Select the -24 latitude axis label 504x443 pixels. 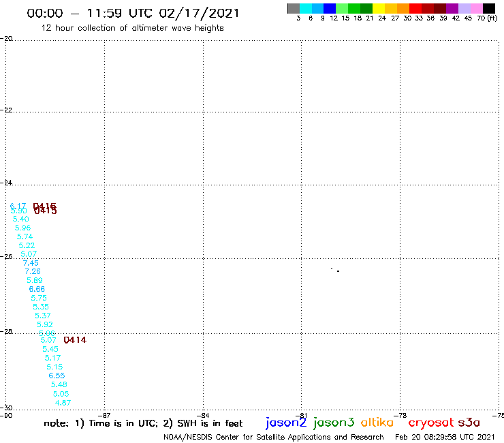6,183
